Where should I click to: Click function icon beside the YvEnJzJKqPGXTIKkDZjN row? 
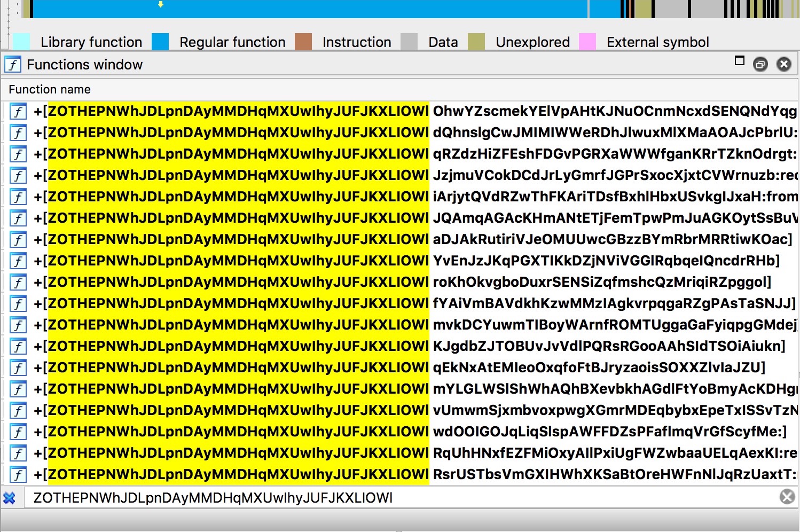point(19,261)
